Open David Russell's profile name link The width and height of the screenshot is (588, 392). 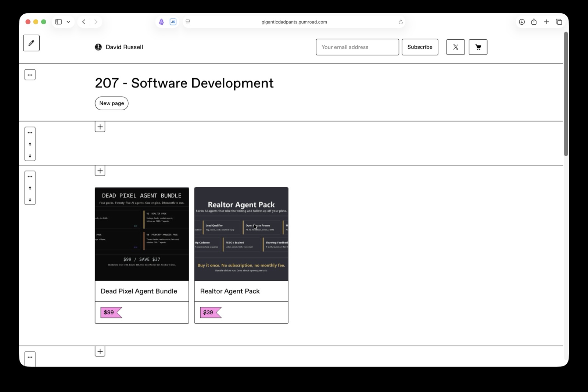point(124,47)
